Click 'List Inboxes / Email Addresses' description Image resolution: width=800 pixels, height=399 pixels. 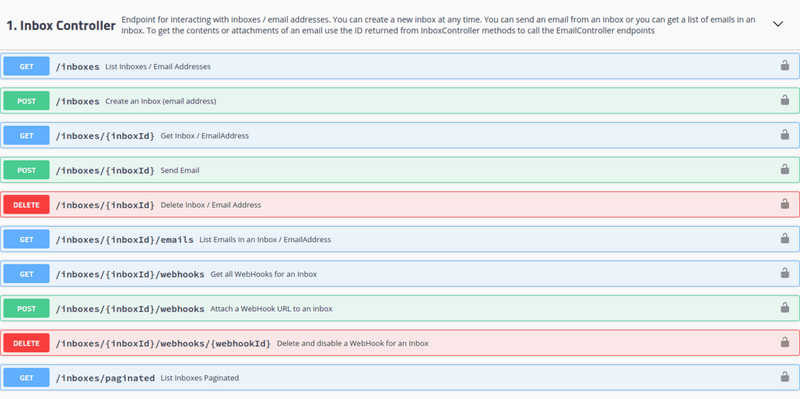click(x=158, y=67)
